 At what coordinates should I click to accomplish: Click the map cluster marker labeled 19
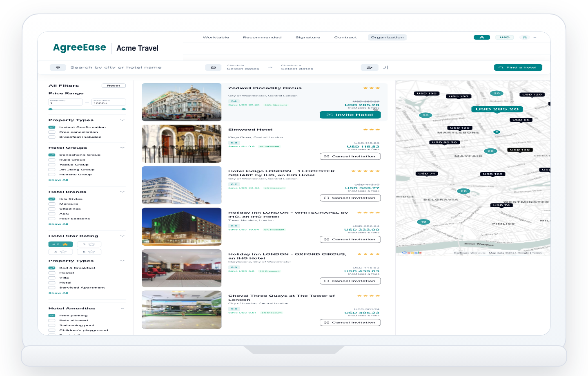[423, 222]
